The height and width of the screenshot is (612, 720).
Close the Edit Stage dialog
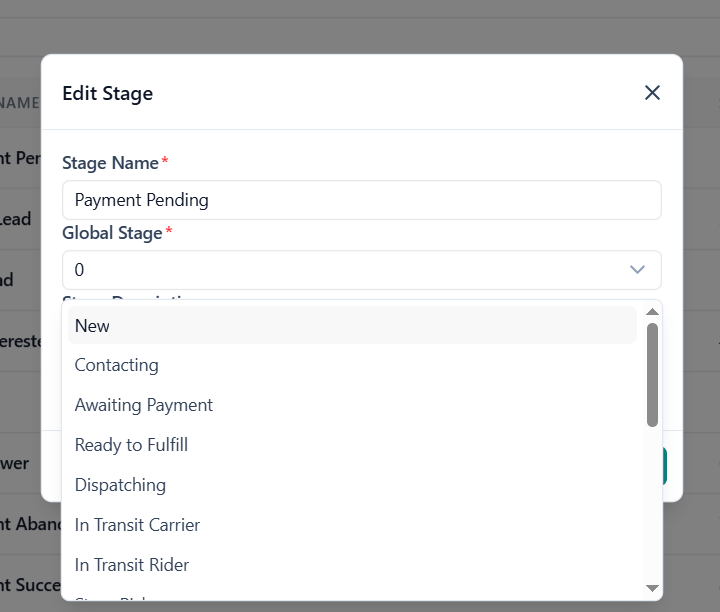click(652, 93)
